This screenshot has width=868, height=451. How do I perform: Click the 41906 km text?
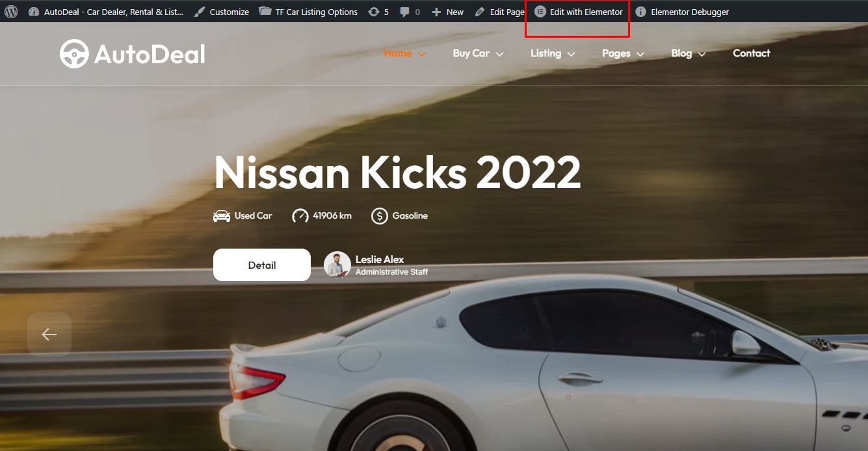point(332,215)
